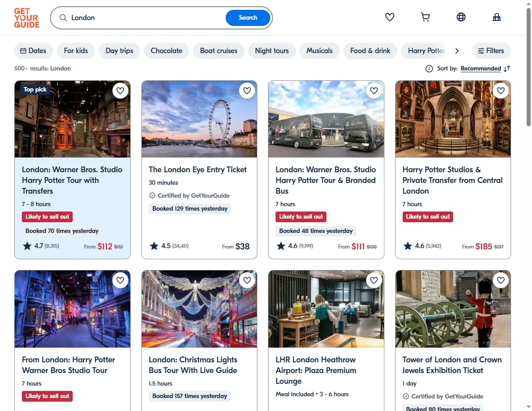
Task: Click the airport lounge thumbnail
Action: (326, 309)
